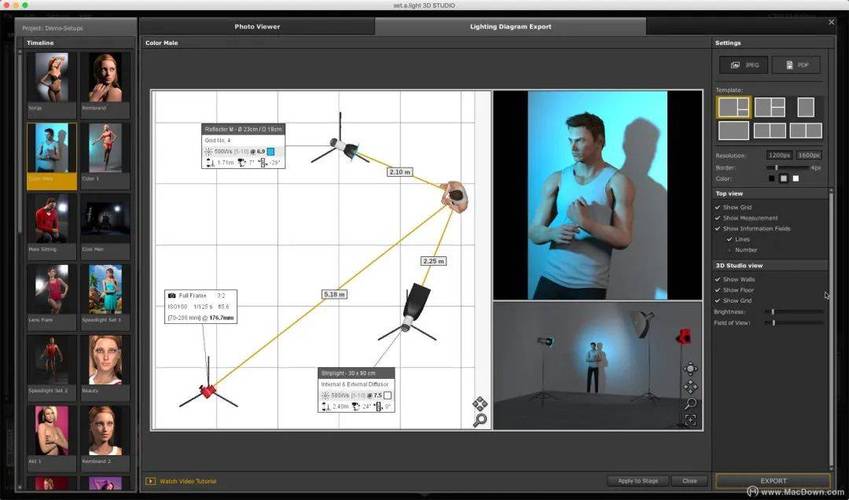Viewport: 849px width, 500px height.
Task: Uncheck Show Information Fields
Action: 718,228
